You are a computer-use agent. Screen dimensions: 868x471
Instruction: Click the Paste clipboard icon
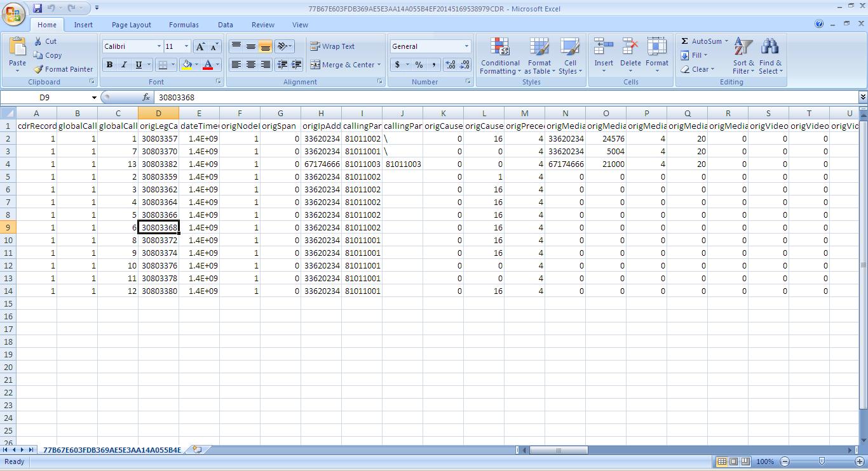coord(18,48)
